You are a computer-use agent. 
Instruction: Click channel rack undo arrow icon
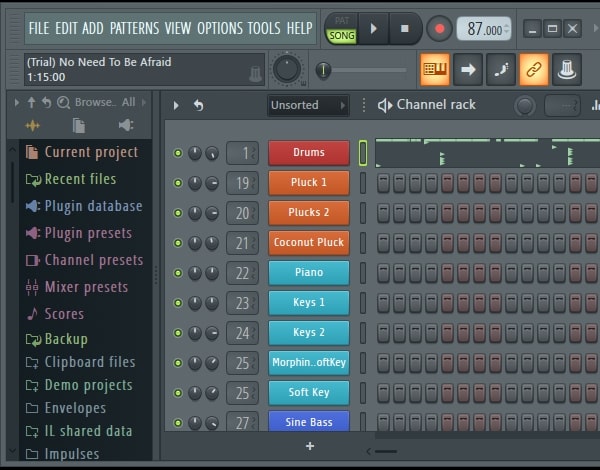tap(198, 105)
